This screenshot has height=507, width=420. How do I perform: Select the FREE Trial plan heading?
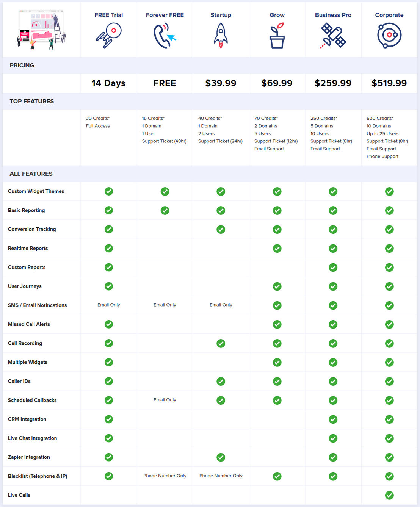click(x=109, y=15)
